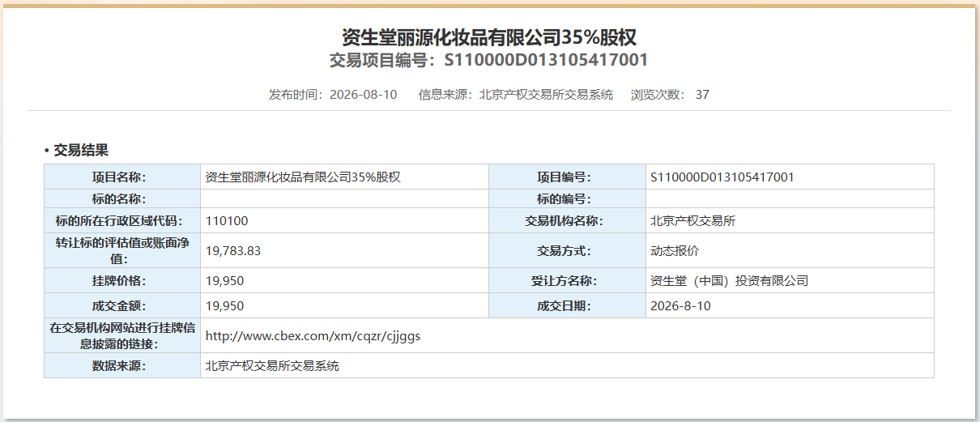Click the transferee 资生堂（中国）投资有限公司

click(x=729, y=280)
